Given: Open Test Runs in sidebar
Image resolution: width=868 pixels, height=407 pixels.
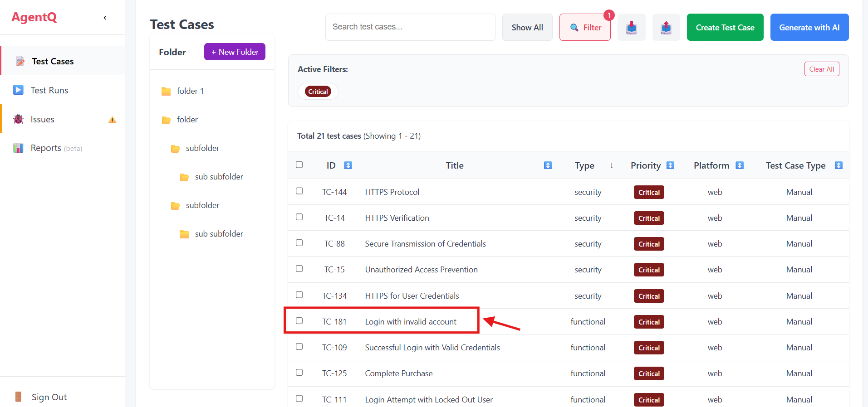Looking at the screenshot, I should pyautogui.click(x=49, y=90).
